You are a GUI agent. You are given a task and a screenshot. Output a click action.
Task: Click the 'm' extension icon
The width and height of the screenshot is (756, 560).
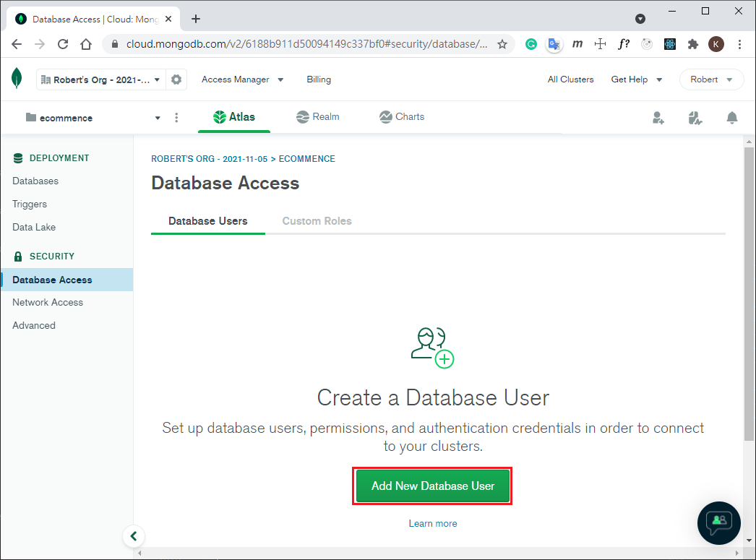tap(577, 44)
